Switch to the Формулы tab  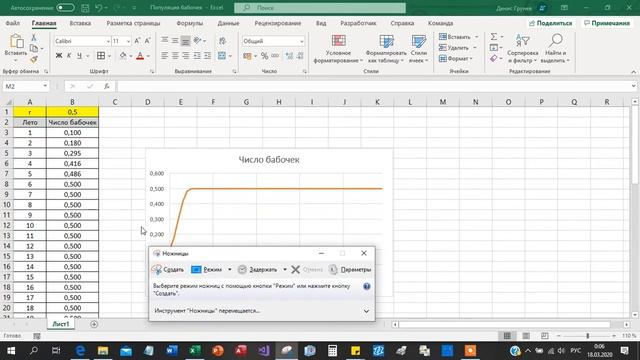click(x=190, y=23)
